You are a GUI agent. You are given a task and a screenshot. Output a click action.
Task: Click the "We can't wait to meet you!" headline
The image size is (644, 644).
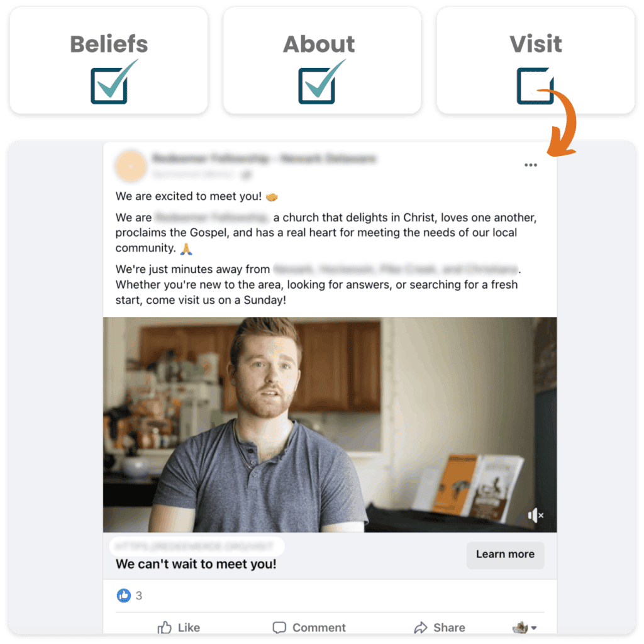pos(196,564)
